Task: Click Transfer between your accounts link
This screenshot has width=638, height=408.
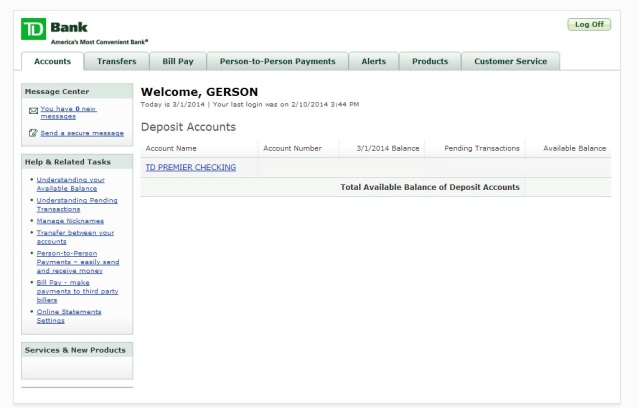Action: point(75,237)
